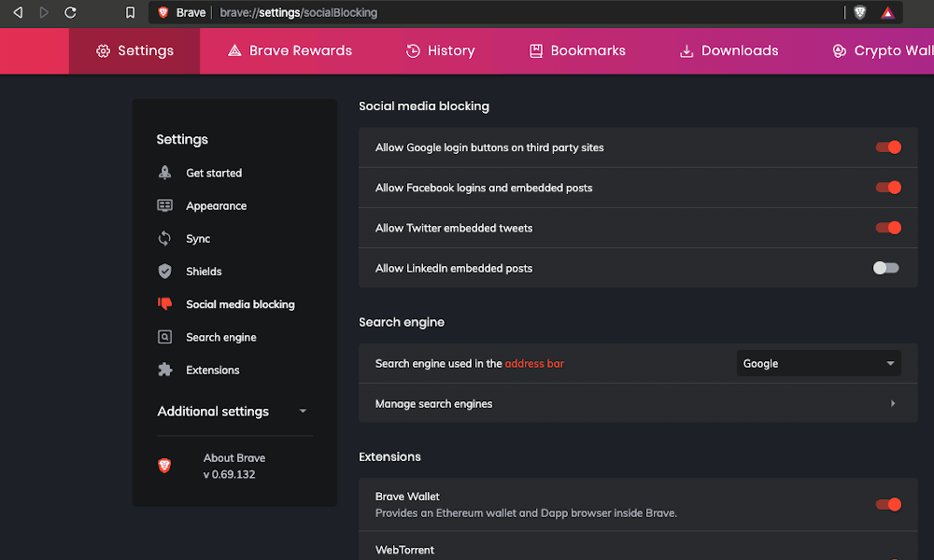Turn off Allow Twitter embedded tweets
Viewport: 934px width, 560px height.
pos(887,228)
